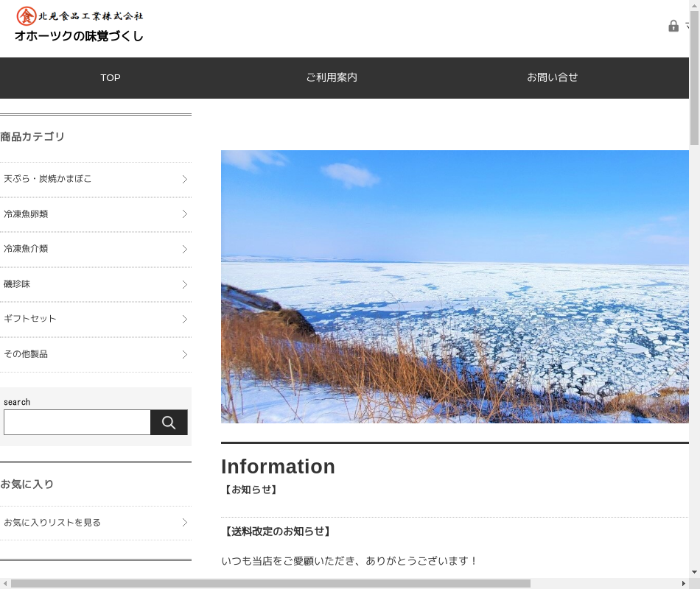Screen dimensions: 700x589
Task: View お気に入りリストを見る favorites list
Action: click(x=52, y=523)
